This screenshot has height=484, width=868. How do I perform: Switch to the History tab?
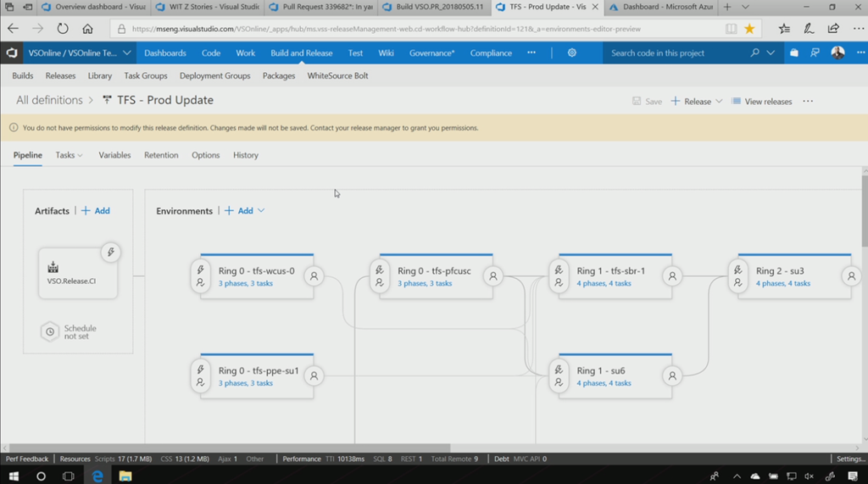click(246, 155)
